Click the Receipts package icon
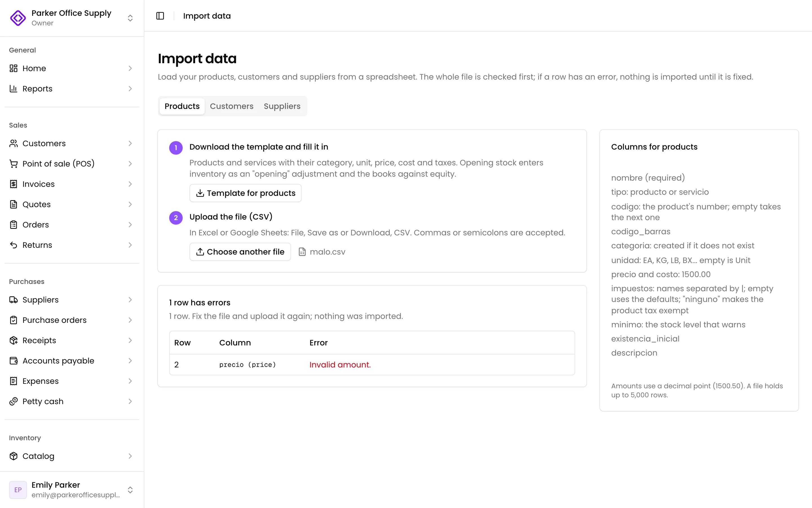812x508 pixels. click(x=14, y=340)
